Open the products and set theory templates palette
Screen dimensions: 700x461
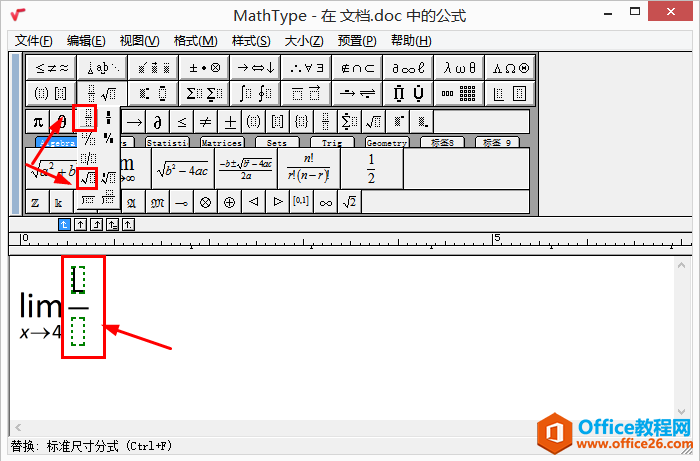[408, 93]
